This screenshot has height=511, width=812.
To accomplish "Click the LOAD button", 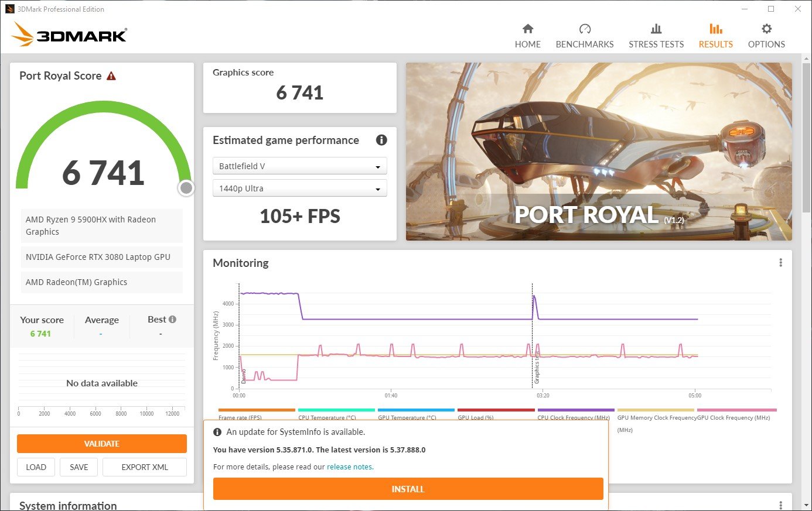I will [36, 467].
